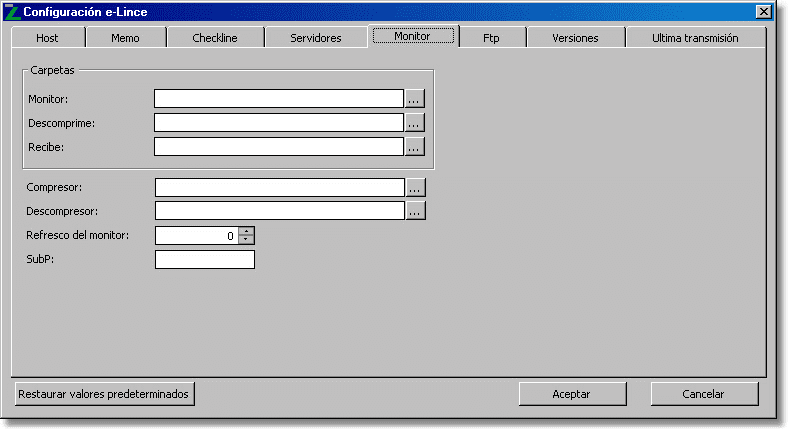Increase Refresco del monitor with up arrow
The image size is (789, 431).
(x=246, y=231)
